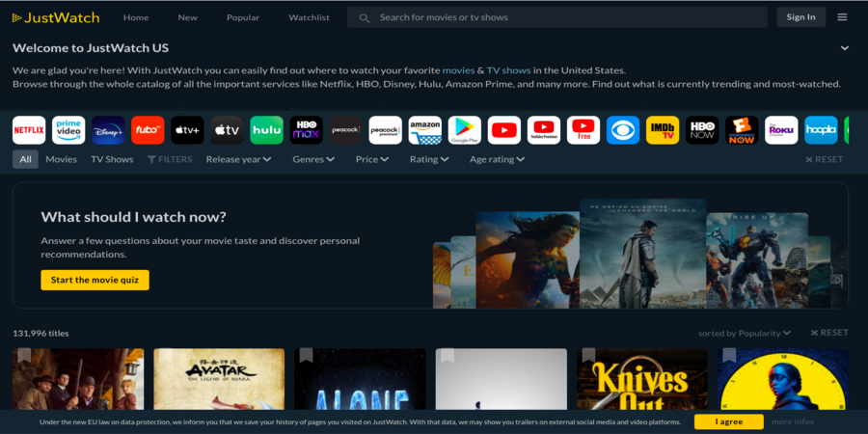Reset next to the sort dropdown

(829, 333)
